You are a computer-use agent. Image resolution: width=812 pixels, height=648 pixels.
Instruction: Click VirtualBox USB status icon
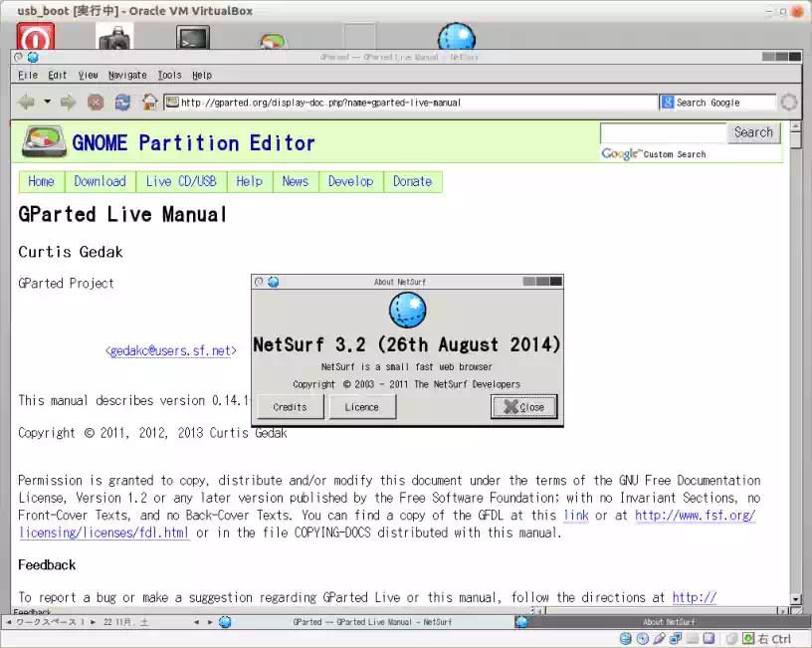pyautogui.click(x=659, y=639)
